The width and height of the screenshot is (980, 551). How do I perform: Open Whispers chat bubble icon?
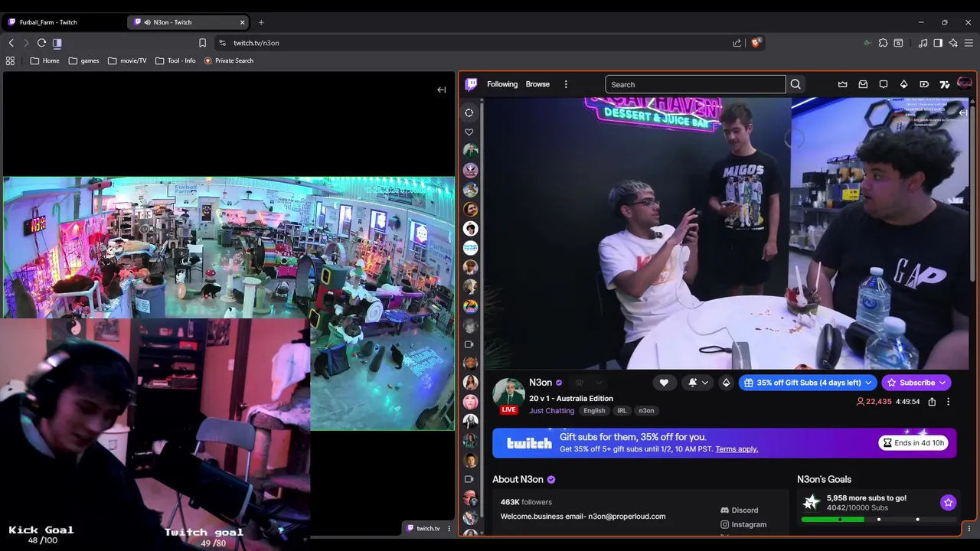884,84
